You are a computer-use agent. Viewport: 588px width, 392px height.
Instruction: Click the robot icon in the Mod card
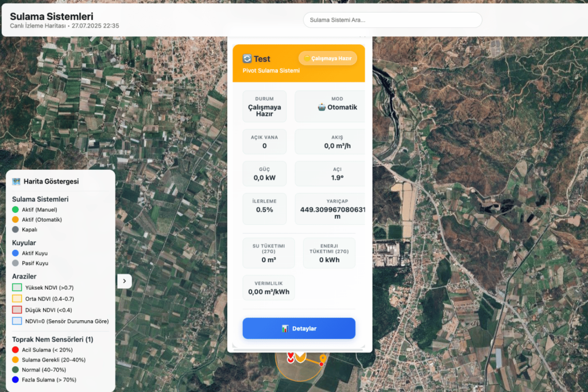321,107
